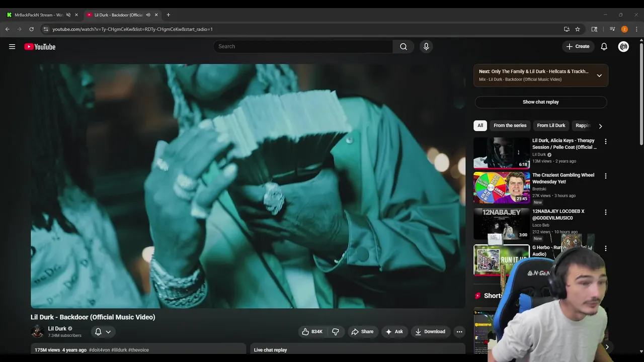Open the YouTube hamburger guide menu
The width and height of the screenshot is (644, 362).
pos(12,47)
